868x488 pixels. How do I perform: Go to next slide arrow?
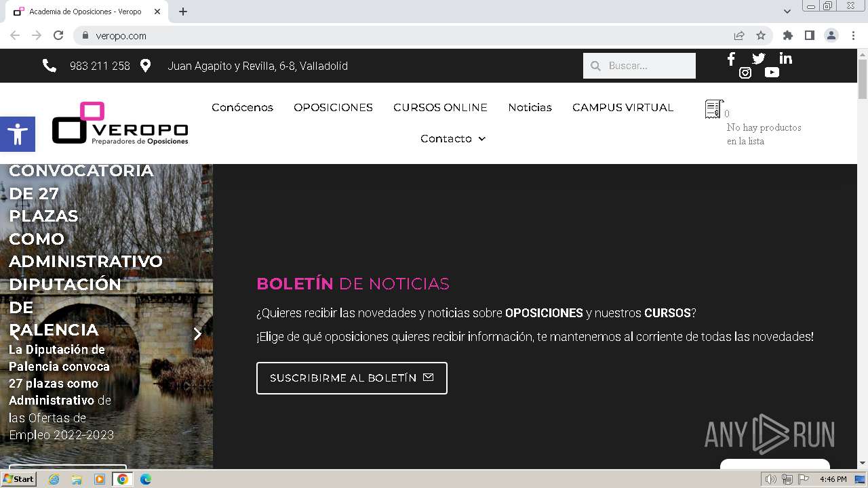pos(197,333)
